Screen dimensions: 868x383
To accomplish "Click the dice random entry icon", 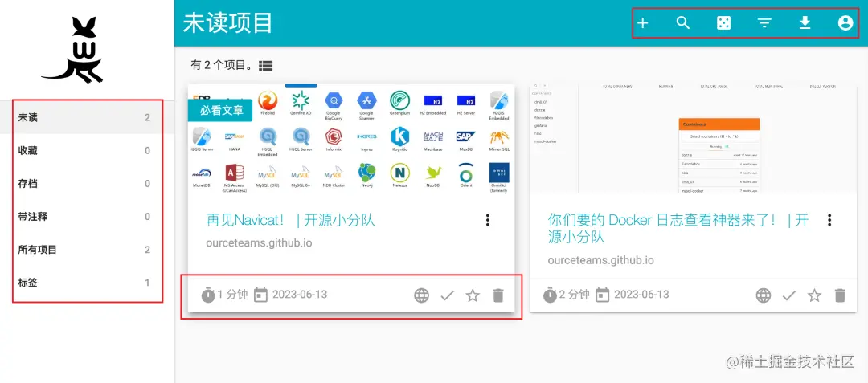I will 723,23.
